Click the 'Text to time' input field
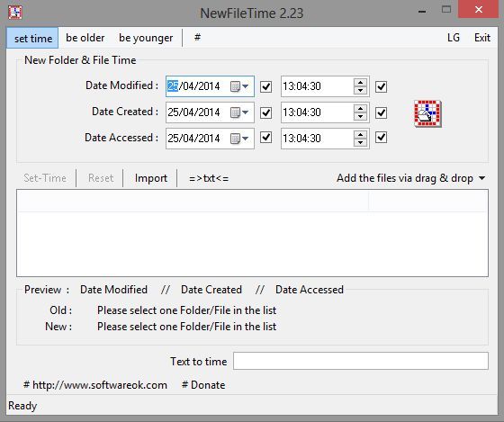 361,361
